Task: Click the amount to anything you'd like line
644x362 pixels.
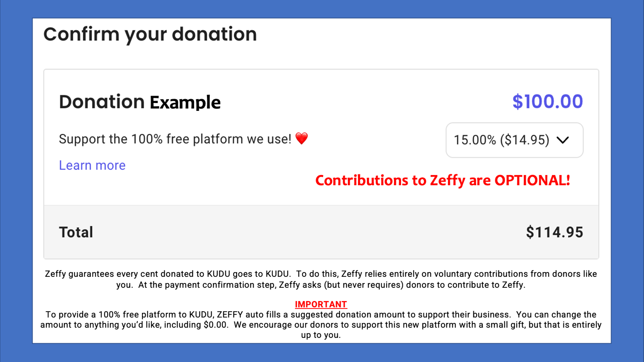Action: pos(321,325)
